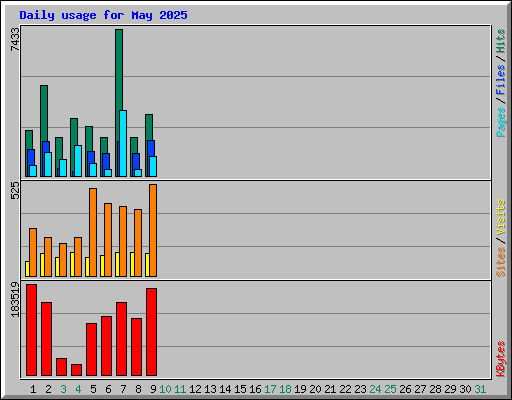Click the red KBytes bar for day 1
512x400 pixels.
[31, 330]
